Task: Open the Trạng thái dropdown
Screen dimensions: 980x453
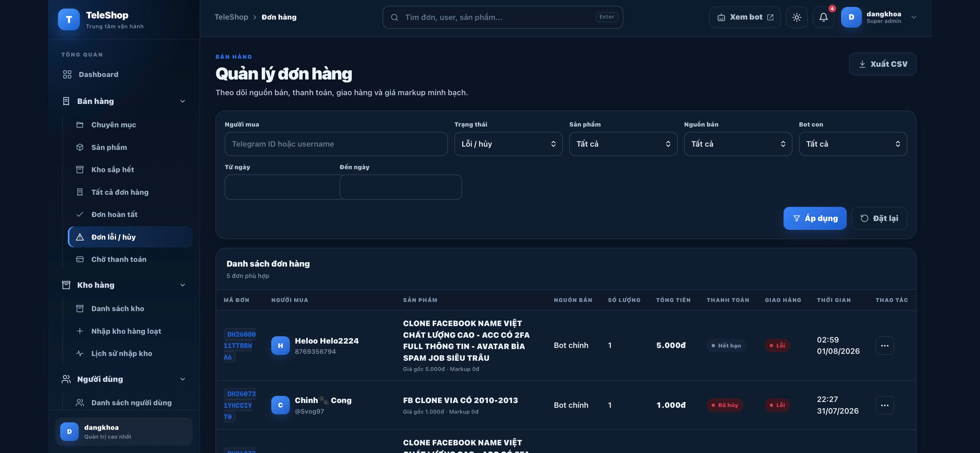Action: [508, 144]
